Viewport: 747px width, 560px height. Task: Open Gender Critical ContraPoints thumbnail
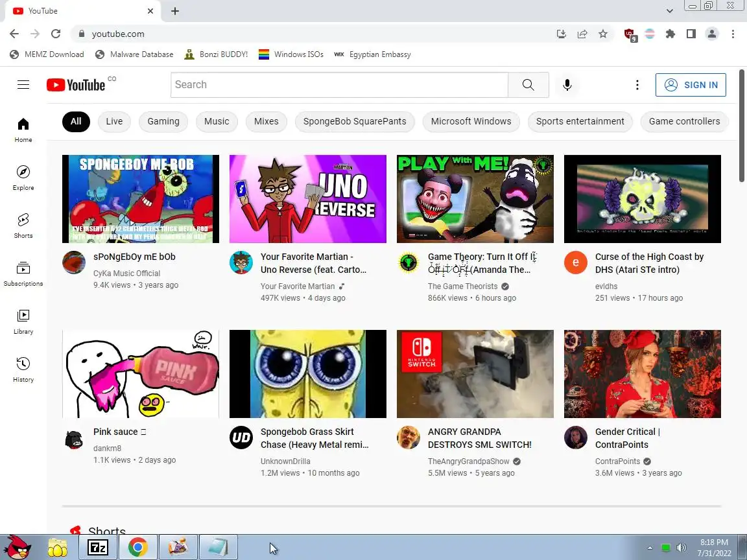pyautogui.click(x=642, y=374)
